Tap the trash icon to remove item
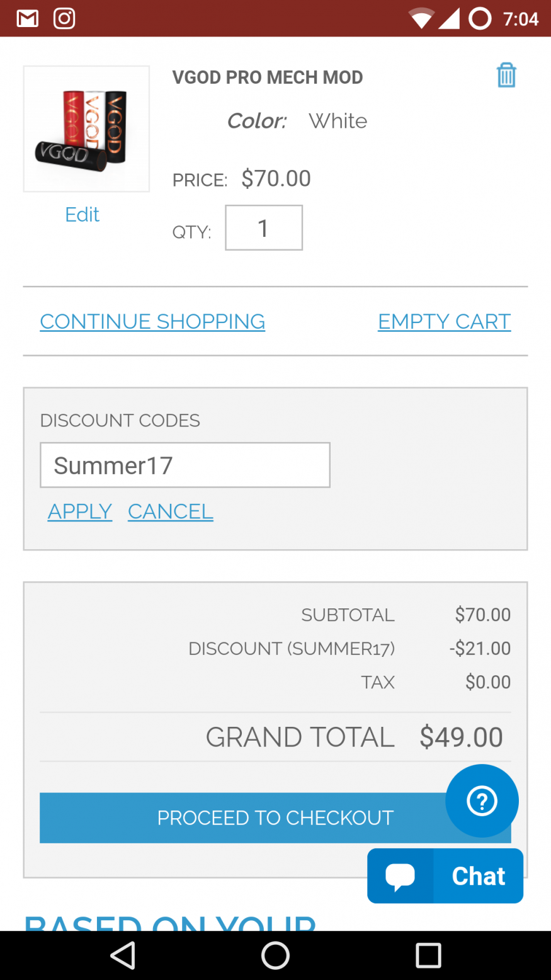This screenshot has height=980, width=551. pos(506,75)
